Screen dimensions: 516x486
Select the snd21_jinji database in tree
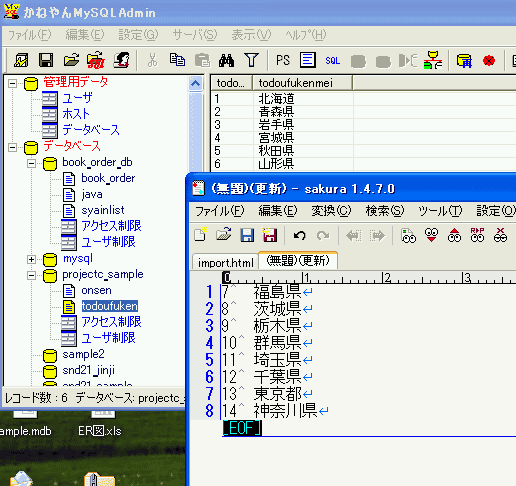88,370
